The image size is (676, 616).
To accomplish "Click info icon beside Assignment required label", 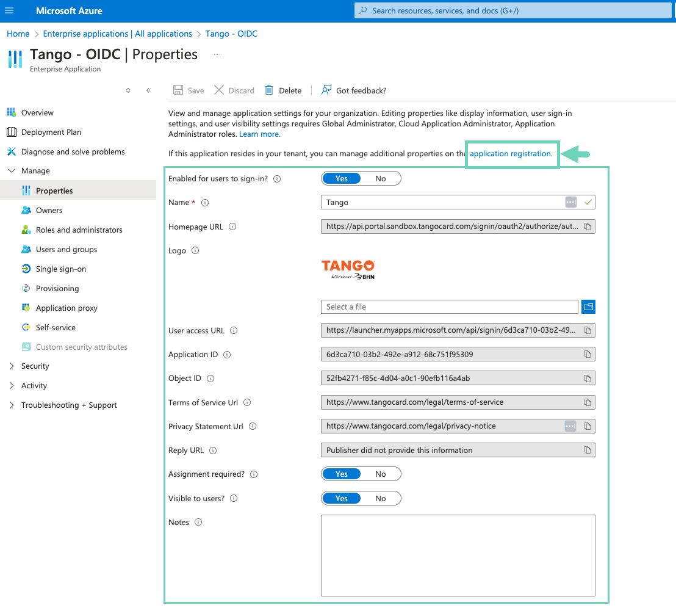I will click(x=254, y=474).
